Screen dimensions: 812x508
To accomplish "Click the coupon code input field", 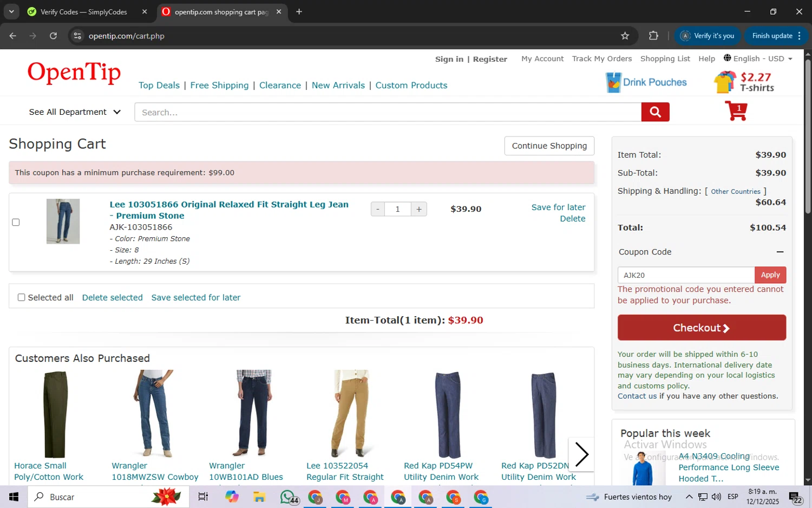I will (686, 275).
